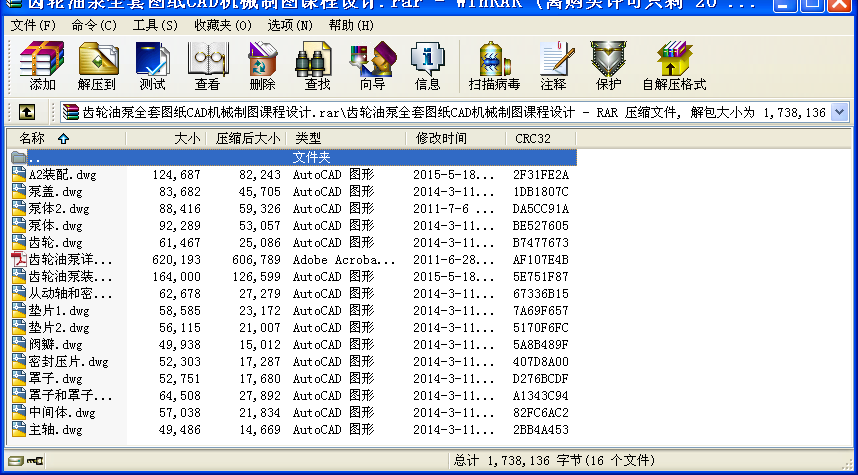Launch the 向导 (Wizard) tool
Image resolution: width=858 pixels, height=475 pixels.
point(372,66)
